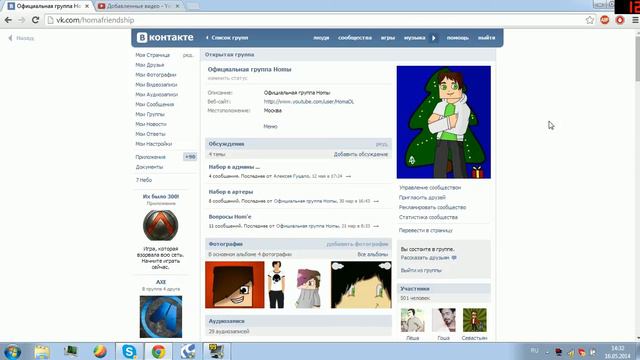The image size is (640, 360).
Task: Open Документы in the sidebar
Action: point(149,167)
